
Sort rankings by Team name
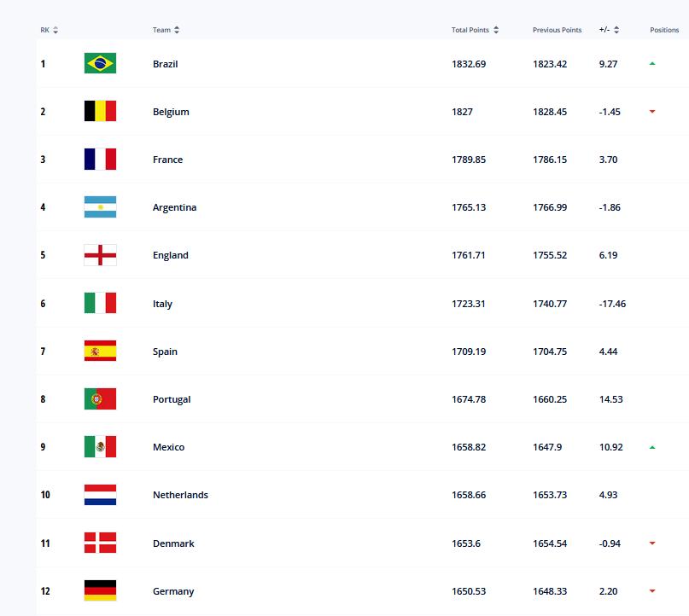pos(166,30)
